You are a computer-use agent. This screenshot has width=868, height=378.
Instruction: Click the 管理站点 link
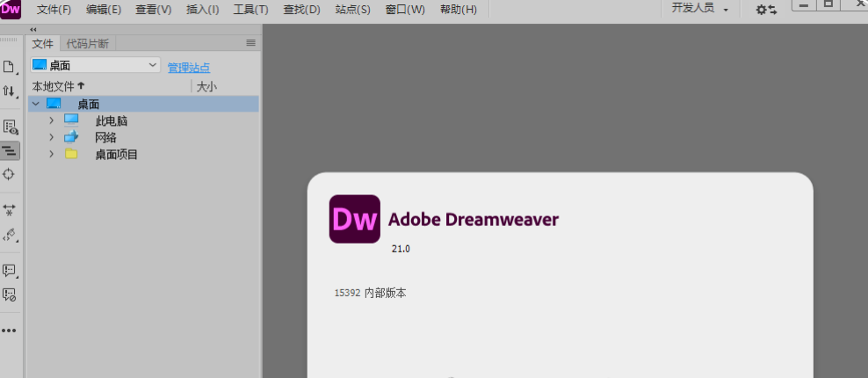tap(189, 68)
